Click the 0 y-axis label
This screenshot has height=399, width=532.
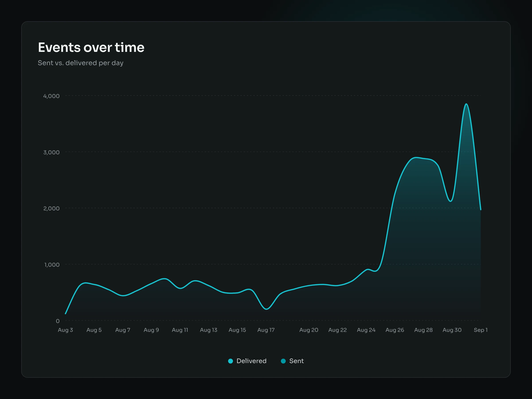click(58, 321)
